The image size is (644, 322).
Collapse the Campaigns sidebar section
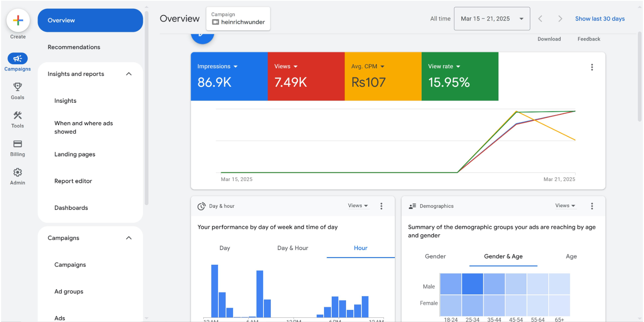pyautogui.click(x=129, y=238)
